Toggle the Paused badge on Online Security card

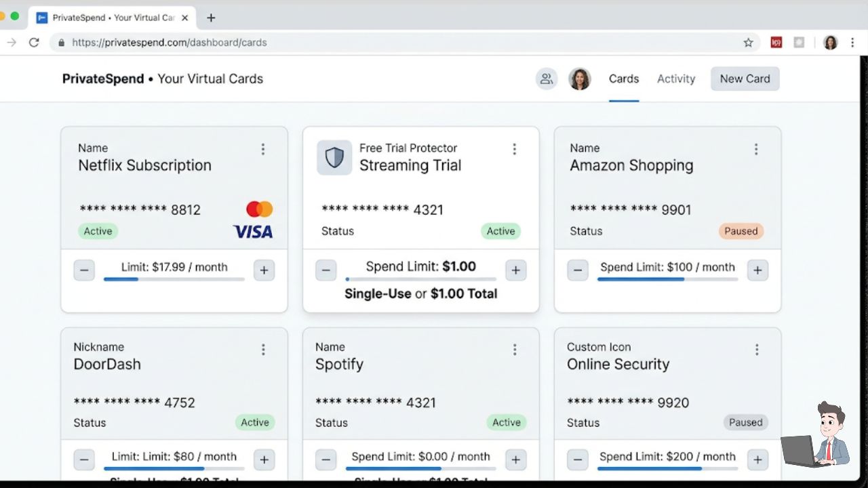pyautogui.click(x=746, y=422)
